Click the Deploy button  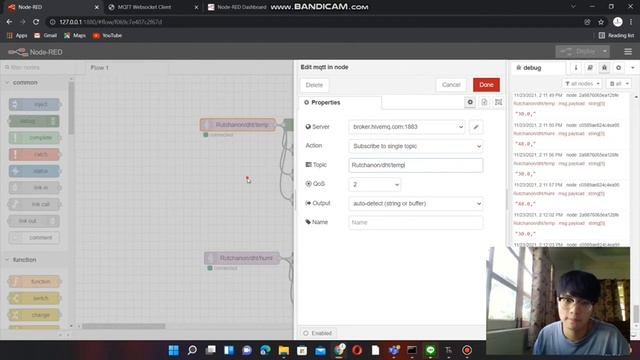578,52
